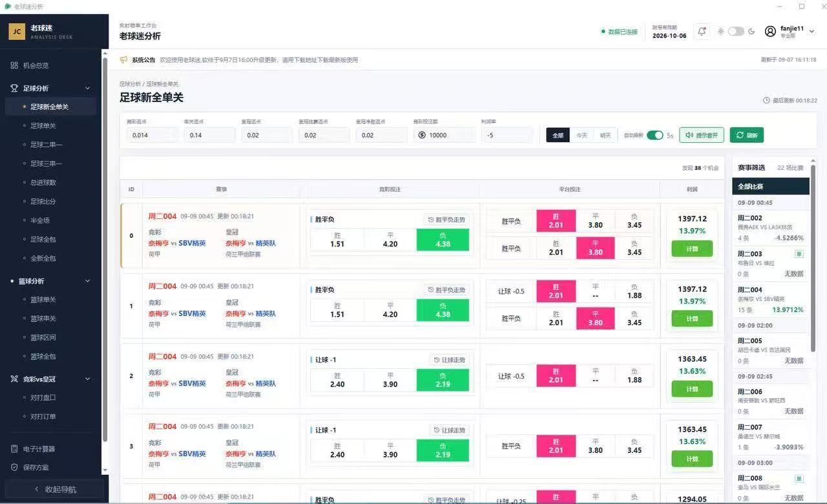Click the megaphone icon beside 系统公告
The image size is (827, 504).
[x=124, y=59]
